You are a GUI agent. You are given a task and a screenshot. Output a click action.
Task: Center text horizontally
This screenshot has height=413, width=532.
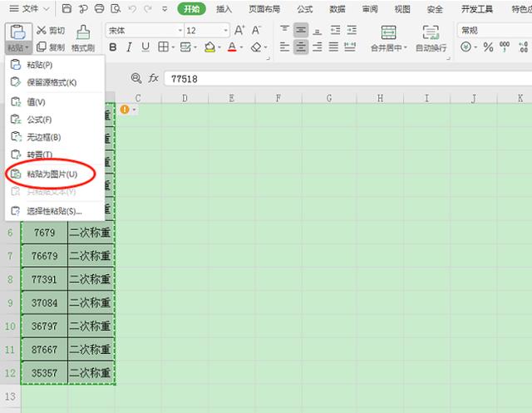(301, 47)
